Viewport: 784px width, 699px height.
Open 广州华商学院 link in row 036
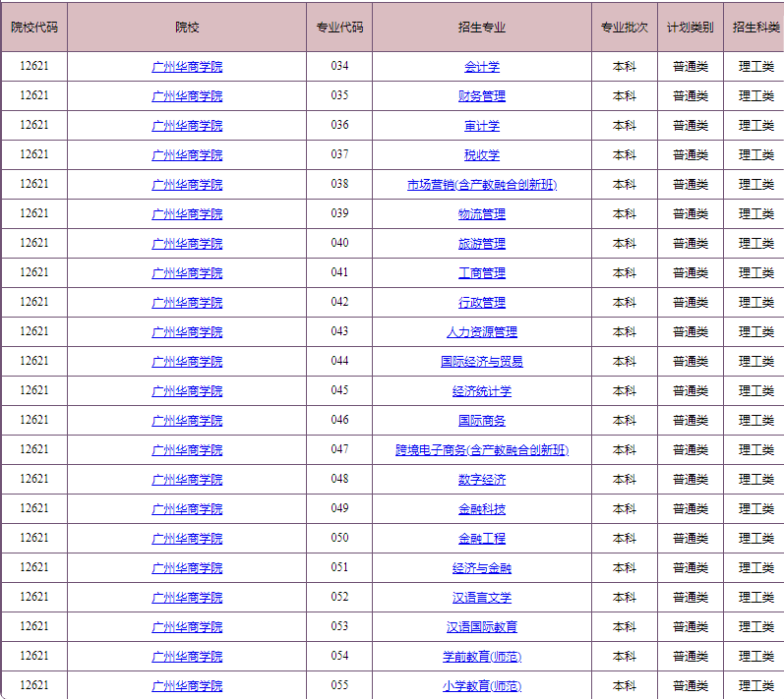point(187,126)
